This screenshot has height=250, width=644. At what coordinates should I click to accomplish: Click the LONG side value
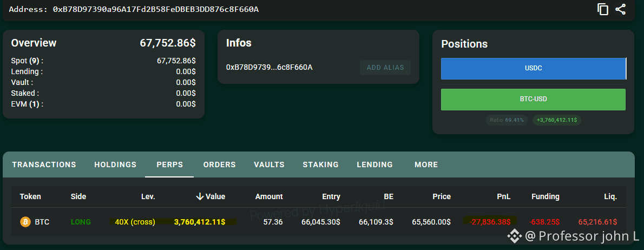pyautogui.click(x=81, y=222)
